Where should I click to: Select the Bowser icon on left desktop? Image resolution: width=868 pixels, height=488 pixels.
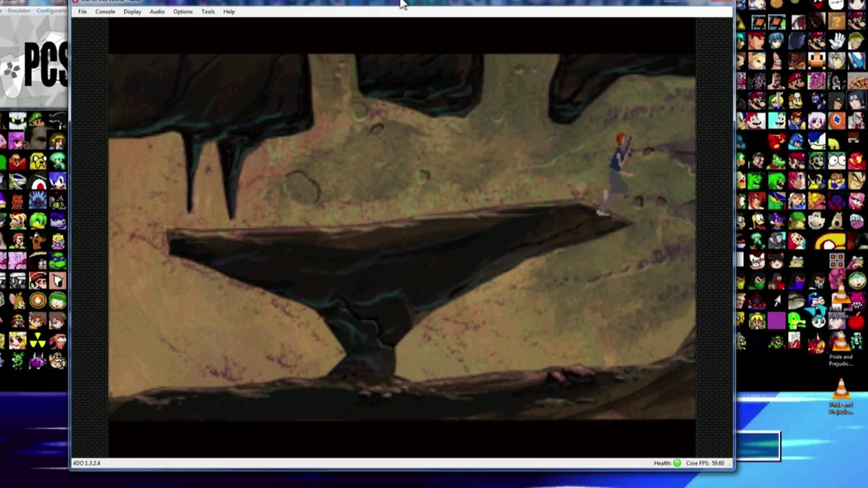(x=58, y=360)
